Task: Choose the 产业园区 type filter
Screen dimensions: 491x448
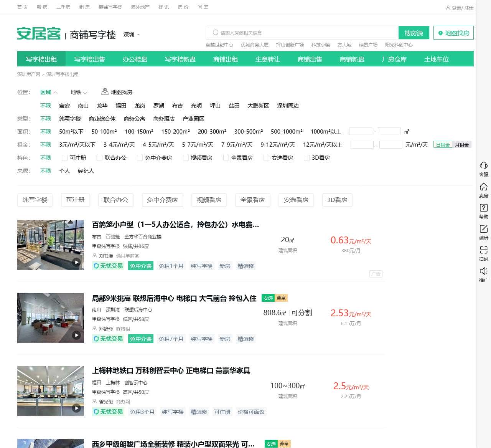Action: click(193, 119)
